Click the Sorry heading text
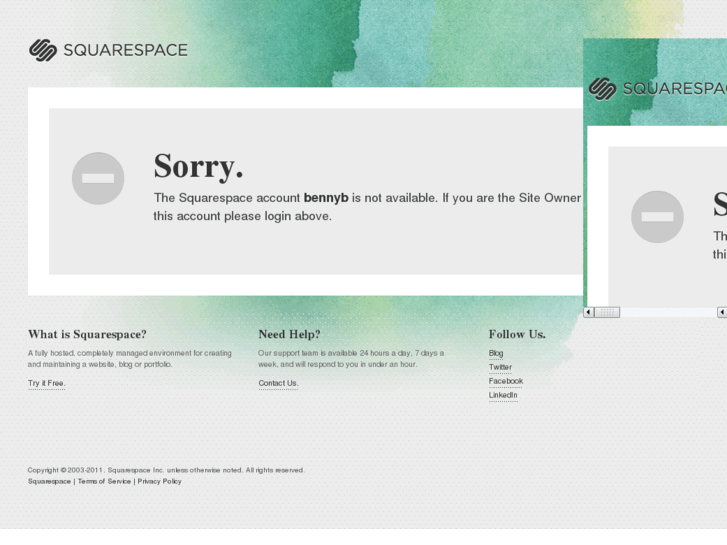 (x=198, y=166)
